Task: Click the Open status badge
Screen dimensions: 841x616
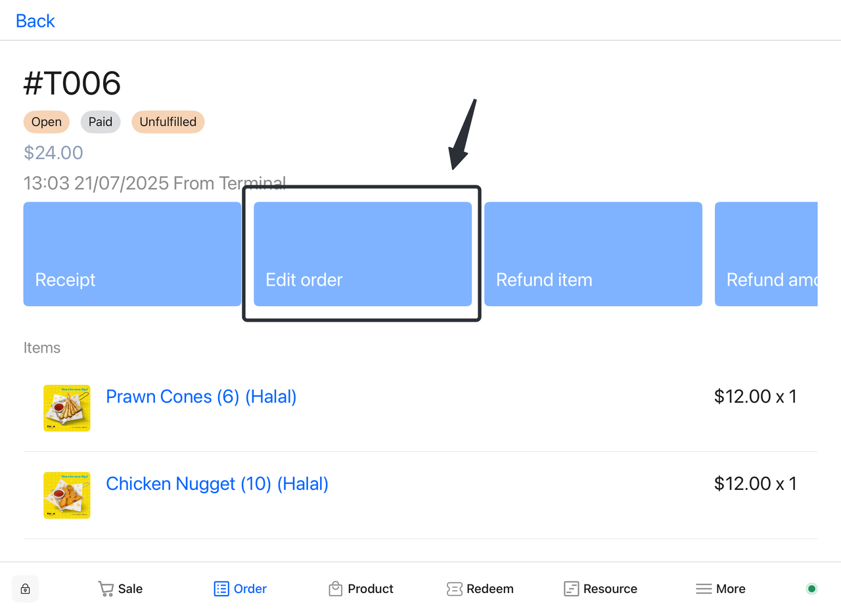Action: [47, 122]
